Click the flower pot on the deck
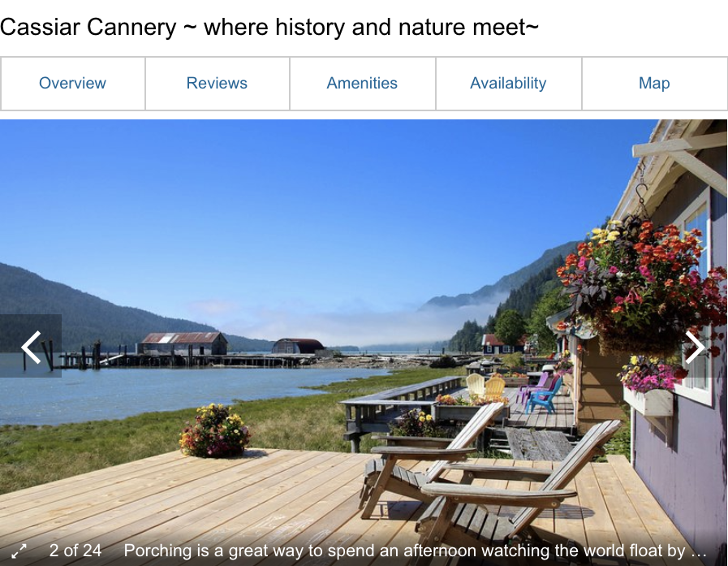Image resolution: width=728 pixels, height=566 pixels. pos(214,430)
